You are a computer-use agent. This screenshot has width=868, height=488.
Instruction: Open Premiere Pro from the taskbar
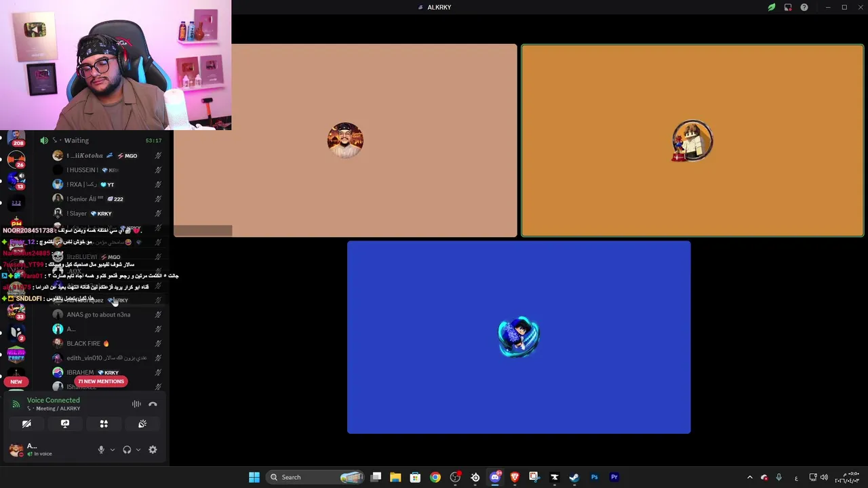coord(614,477)
